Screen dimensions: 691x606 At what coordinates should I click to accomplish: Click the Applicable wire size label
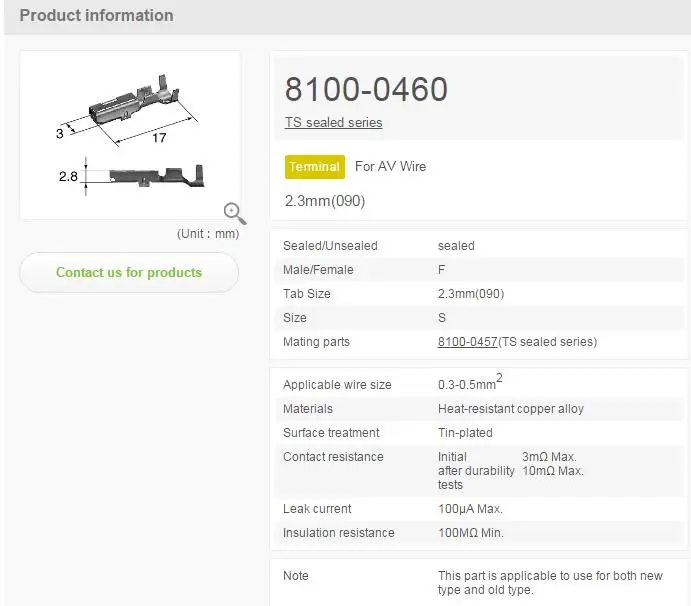click(x=337, y=385)
